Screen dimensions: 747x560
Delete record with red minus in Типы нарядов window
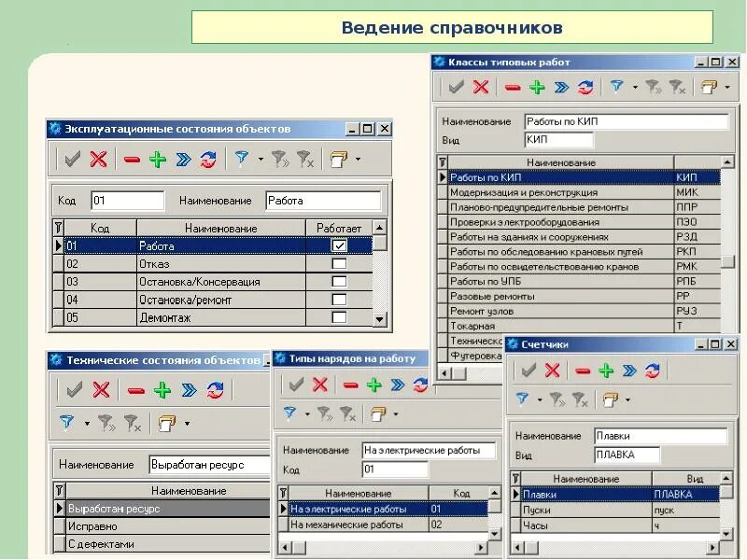click(x=351, y=385)
